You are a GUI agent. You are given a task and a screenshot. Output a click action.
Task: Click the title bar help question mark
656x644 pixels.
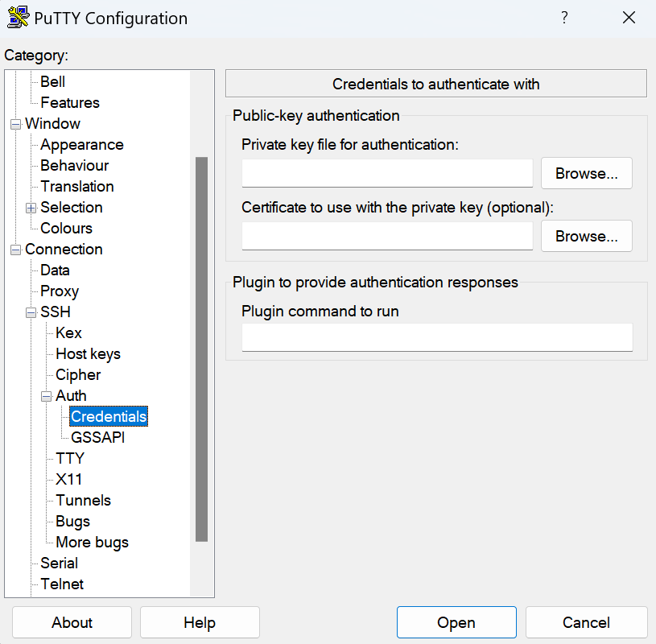coord(564,18)
